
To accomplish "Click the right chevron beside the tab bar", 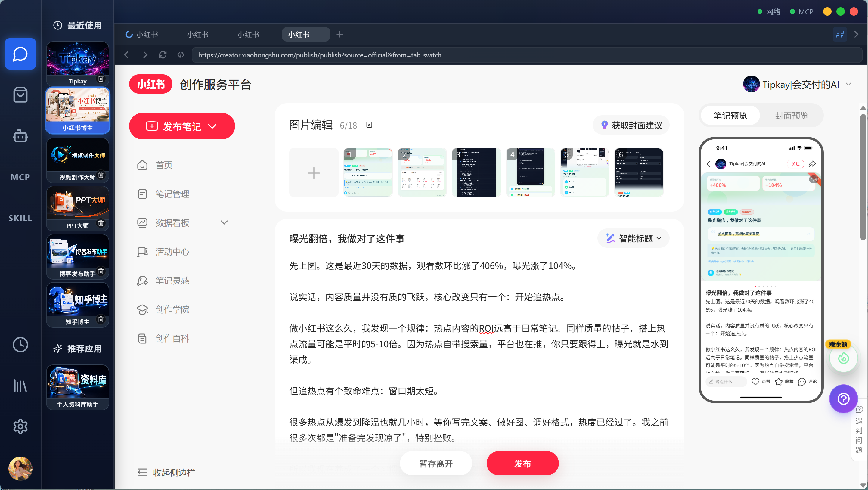I will pos(856,34).
